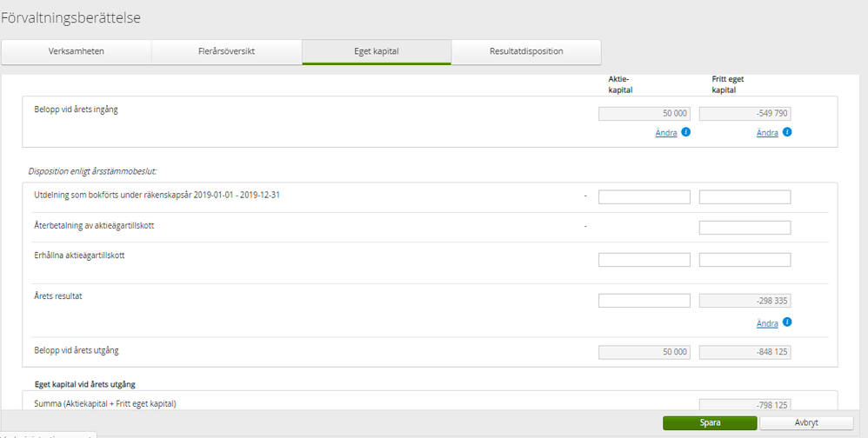Click Ändra link under Aktiekapital opening amount

point(666,133)
